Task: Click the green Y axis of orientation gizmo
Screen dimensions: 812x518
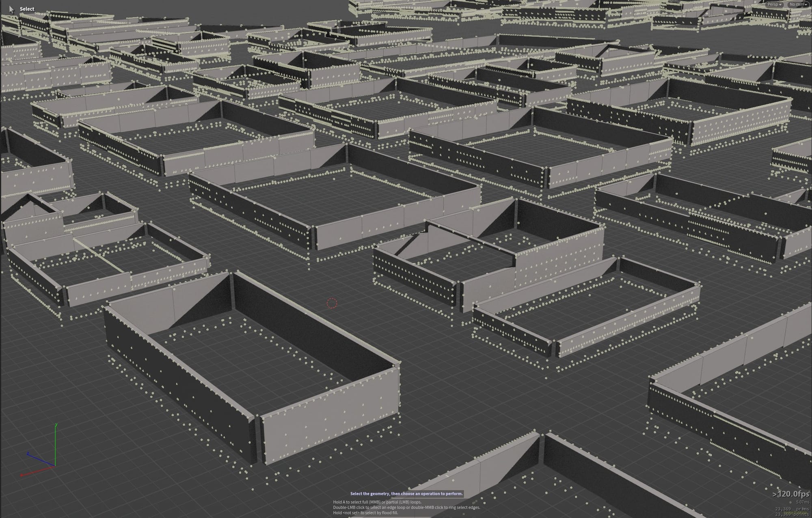Action: 55,445
